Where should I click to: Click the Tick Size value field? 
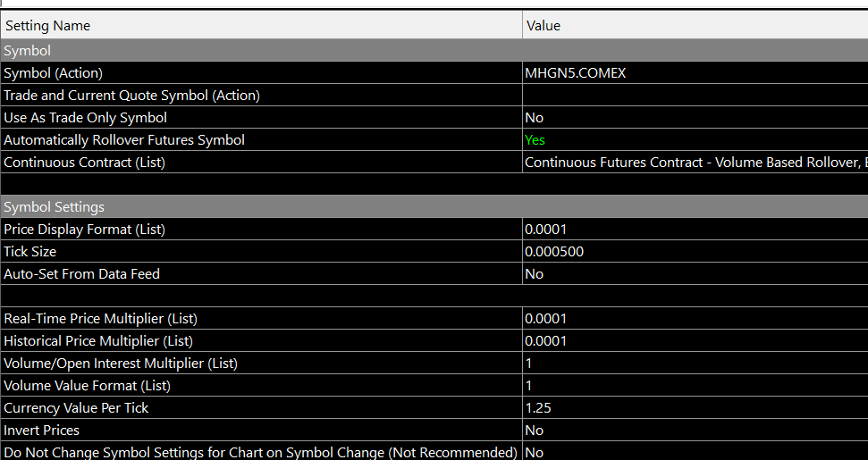(x=554, y=252)
